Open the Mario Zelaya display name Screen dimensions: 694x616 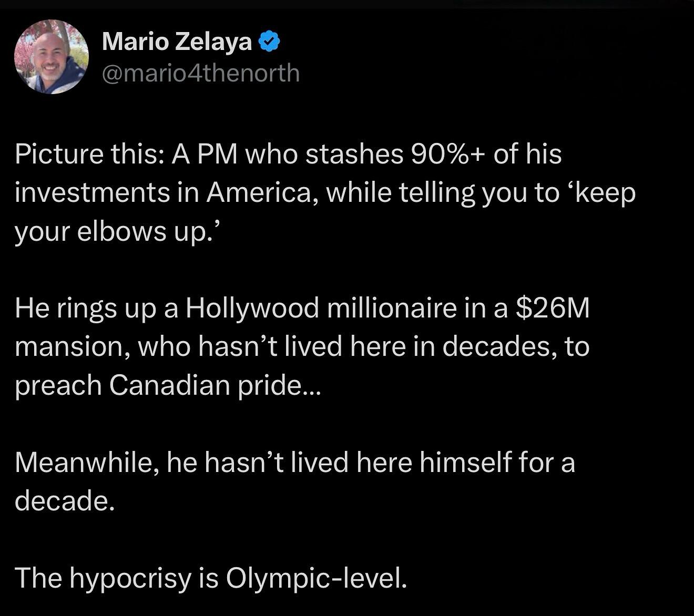pos(177,41)
